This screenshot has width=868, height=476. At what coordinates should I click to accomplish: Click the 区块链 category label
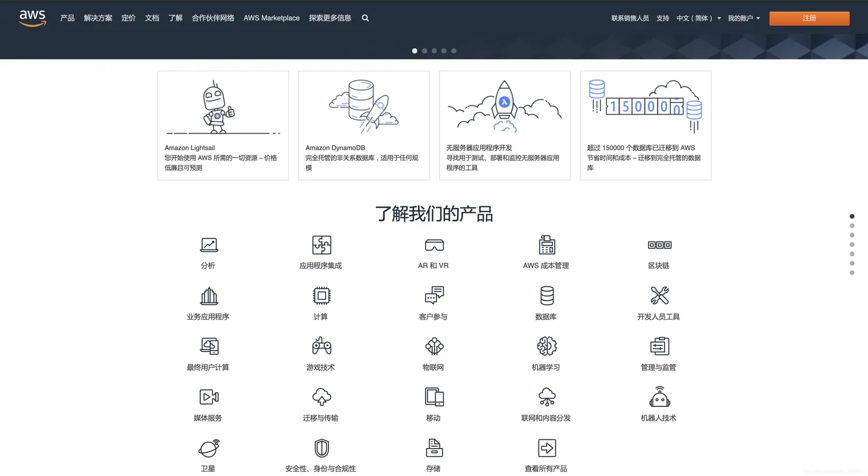[659, 266]
